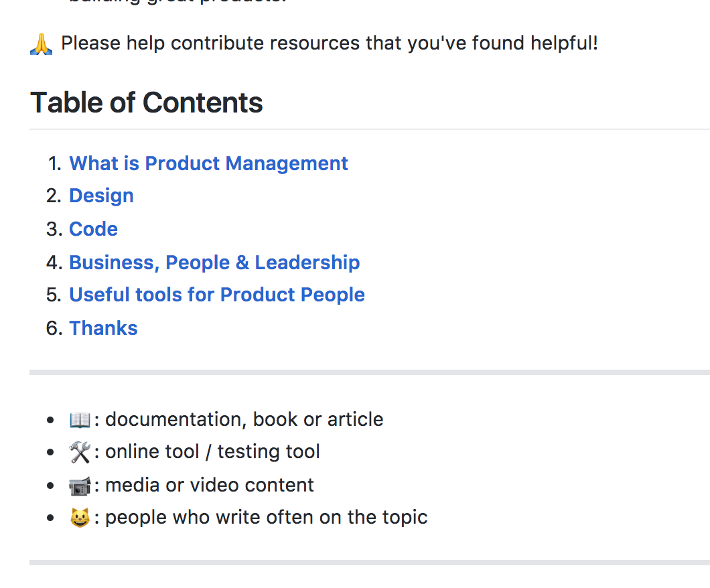Navigate to the 'Code' section
Viewport: 710px width, 588px height.
(93, 228)
